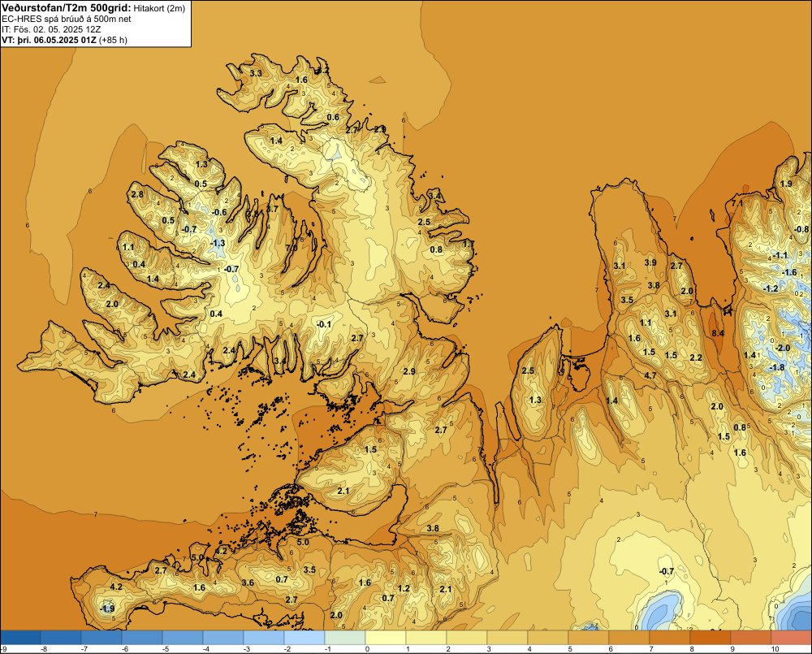The height and width of the screenshot is (654, 812).
Task: Click the 2.2 temperature value on the map
Action: [696, 357]
